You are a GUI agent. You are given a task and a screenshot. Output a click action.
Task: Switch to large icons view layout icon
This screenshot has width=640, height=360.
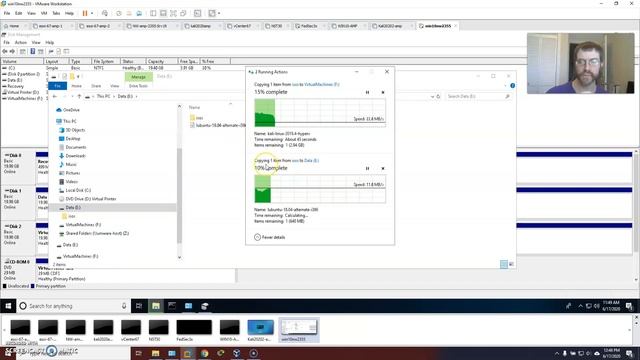tap(511, 264)
